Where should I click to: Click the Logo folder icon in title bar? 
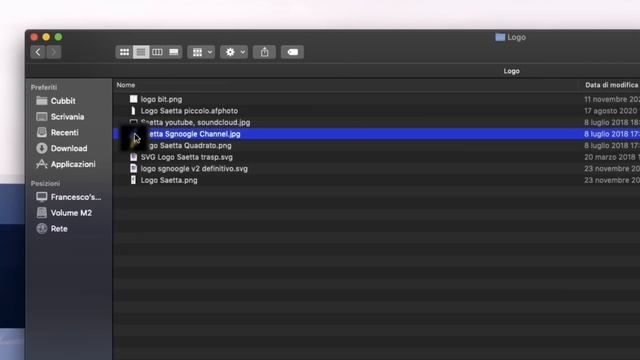tap(500, 37)
